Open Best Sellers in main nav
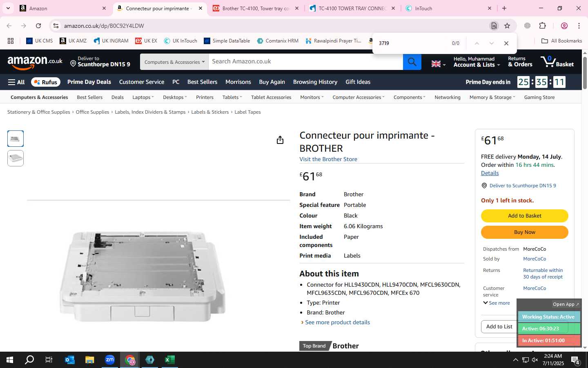Viewport: 588px width, 368px height. pyautogui.click(x=202, y=82)
